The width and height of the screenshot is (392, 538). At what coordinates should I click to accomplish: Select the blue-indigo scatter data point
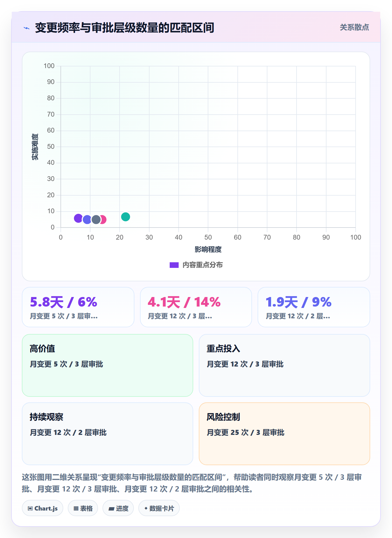click(x=87, y=220)
